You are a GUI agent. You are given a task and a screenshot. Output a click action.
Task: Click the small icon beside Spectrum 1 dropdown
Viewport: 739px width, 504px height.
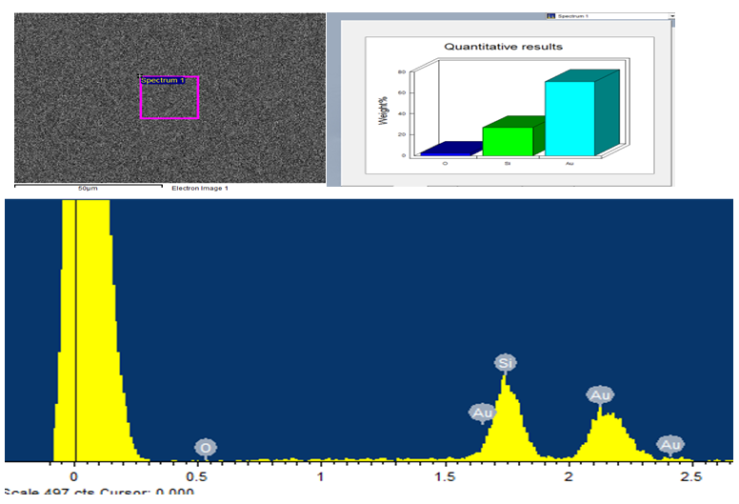(549, 16)
